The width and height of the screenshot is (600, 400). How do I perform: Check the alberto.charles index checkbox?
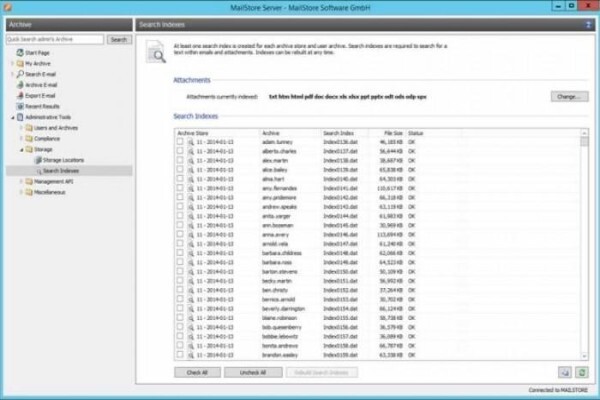(x=180, y=151)
